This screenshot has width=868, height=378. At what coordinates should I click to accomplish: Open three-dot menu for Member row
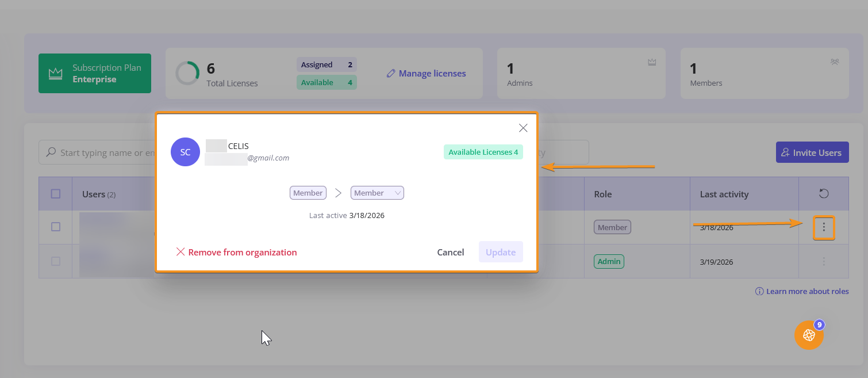[x=824, y=227]
